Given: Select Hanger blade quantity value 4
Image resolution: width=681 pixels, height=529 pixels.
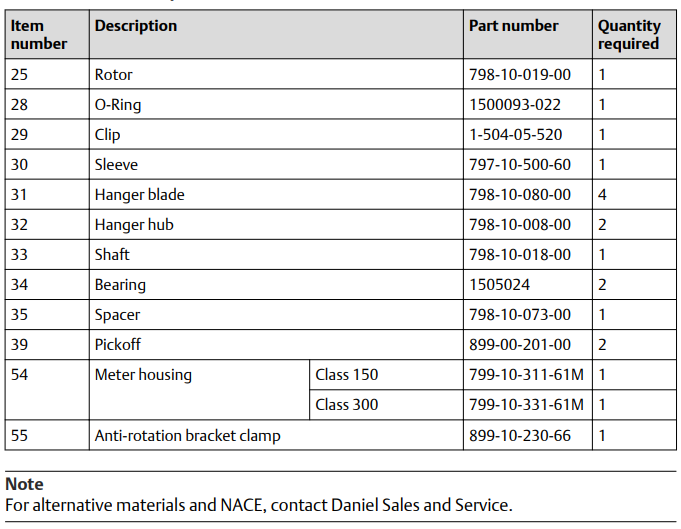Looking at the screenshot, I should [x=603, y=195].
